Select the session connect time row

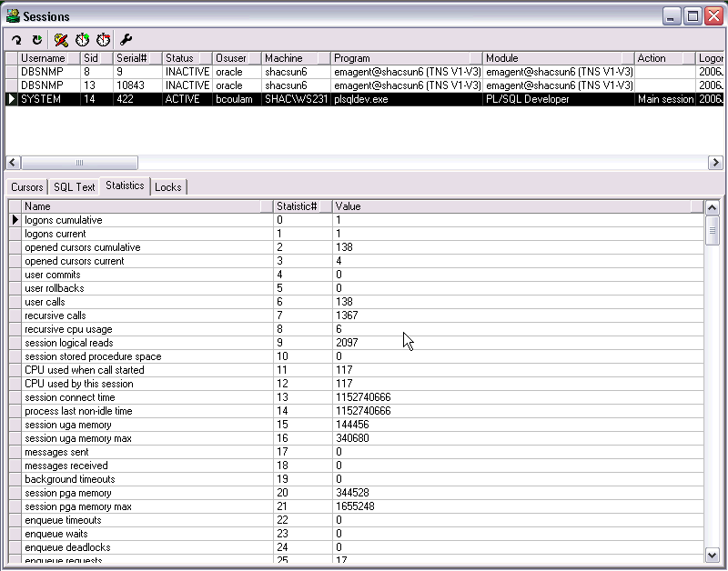(356, 397)
